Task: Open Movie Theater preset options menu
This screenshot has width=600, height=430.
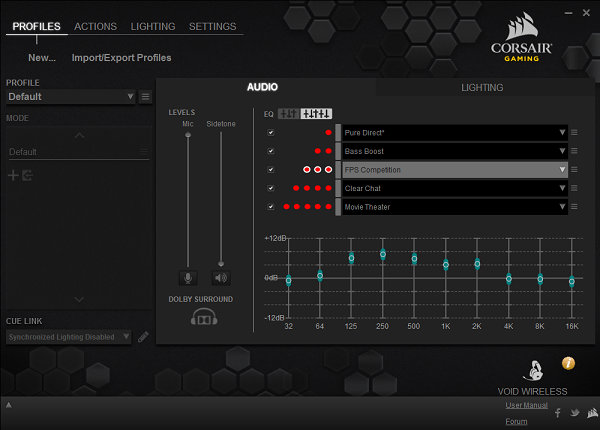Action: point(574,207)
